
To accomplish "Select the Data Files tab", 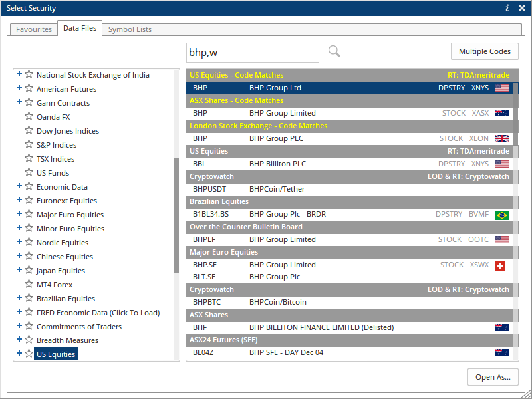I will coord(80,28).
